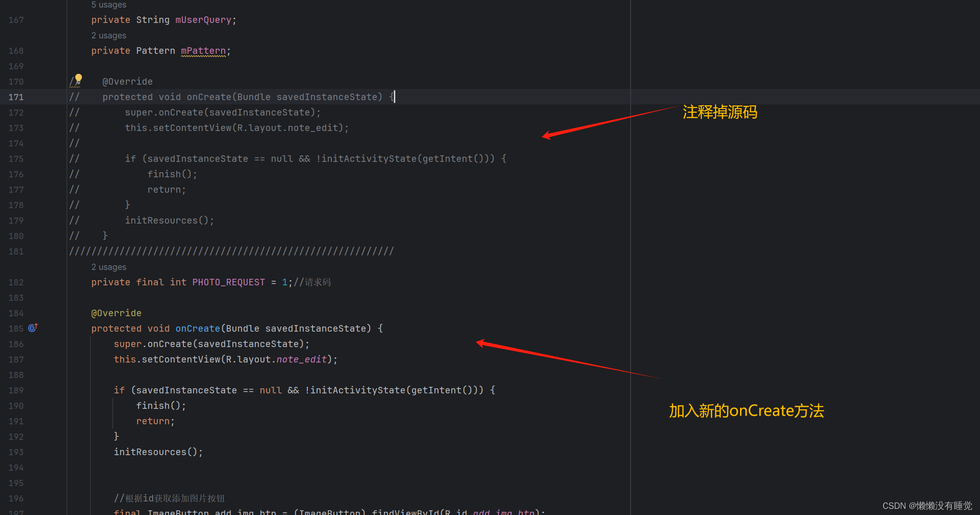
Task: Click the commented-out @Override on line 170
Action: pos(127,81)
